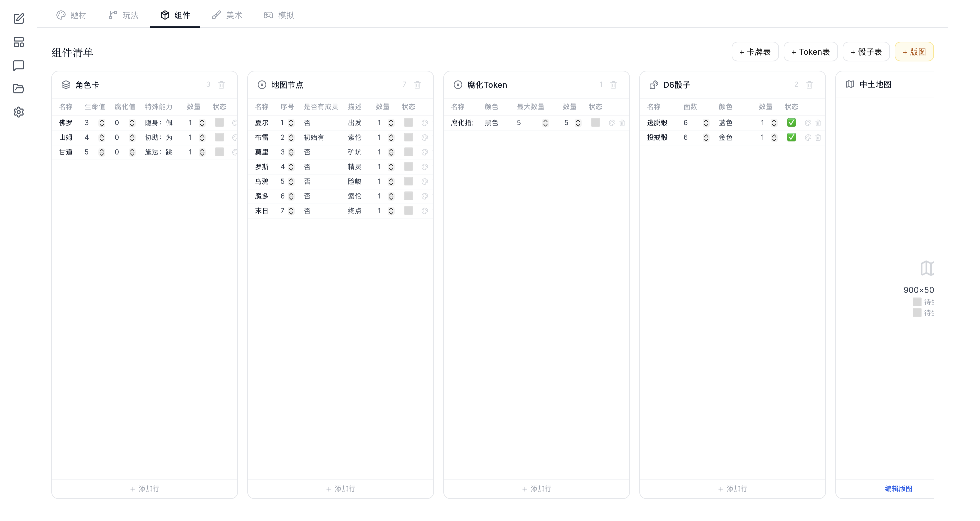980x521 pixels.
Task: Click palette icon in 投戒骰 row
Action: click(x=808, y=137)
